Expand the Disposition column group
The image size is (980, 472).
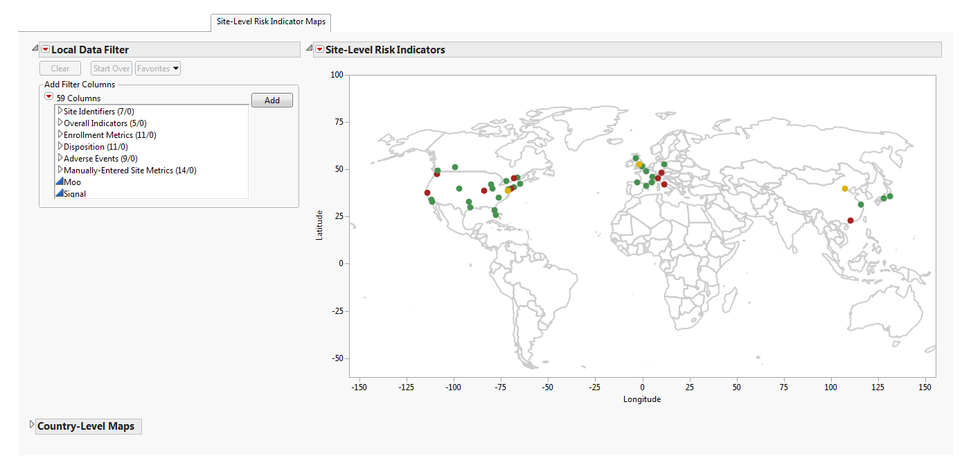click(x=60, y=146)
